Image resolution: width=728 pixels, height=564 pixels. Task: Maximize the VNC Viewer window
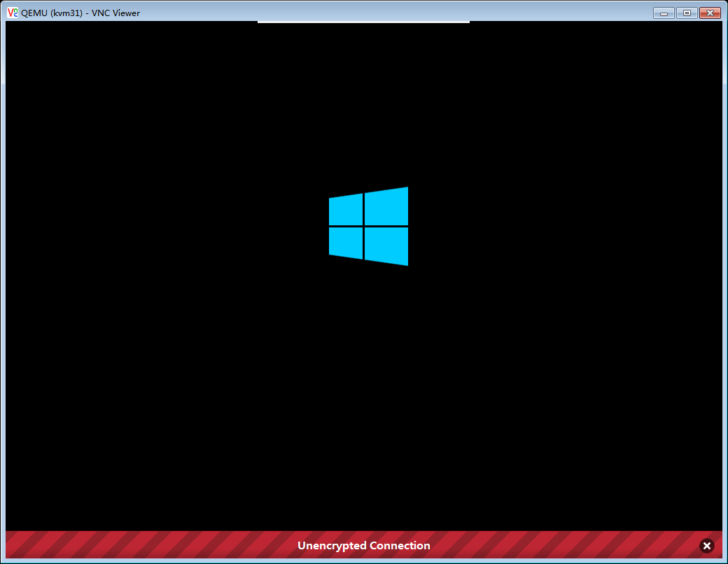(687, 13)
